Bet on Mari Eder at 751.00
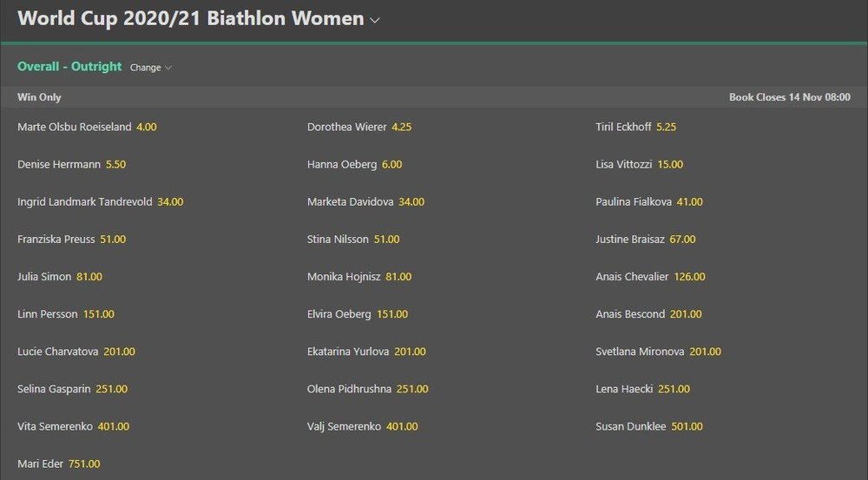Viewport: 868px width, 480px height. (x=85, y=464)
